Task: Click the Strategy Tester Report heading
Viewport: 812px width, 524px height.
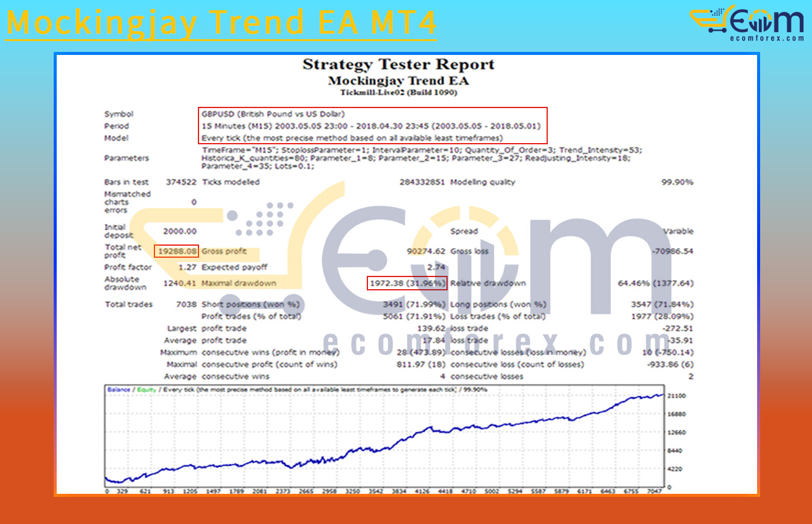Action: (399, 64)
